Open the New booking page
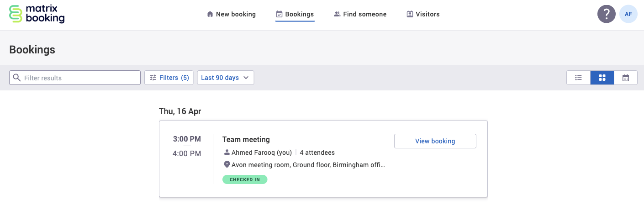The height and width of the screenshot is (205, 644). (231, 14)
